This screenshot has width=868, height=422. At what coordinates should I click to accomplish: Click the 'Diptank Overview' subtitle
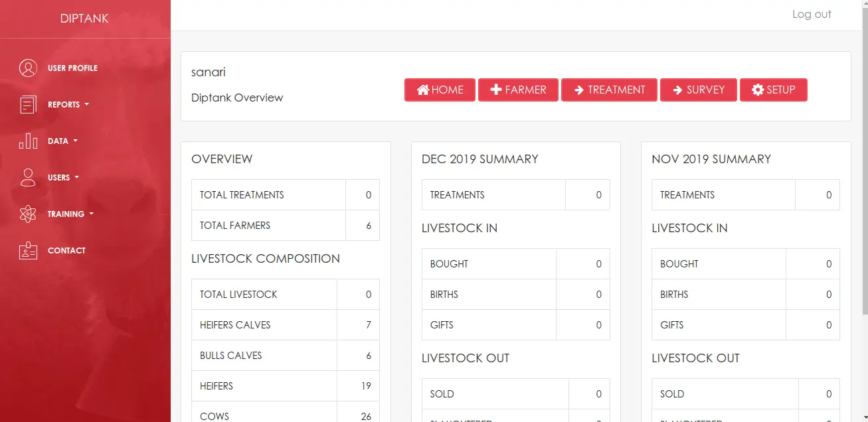click(237, 98)
